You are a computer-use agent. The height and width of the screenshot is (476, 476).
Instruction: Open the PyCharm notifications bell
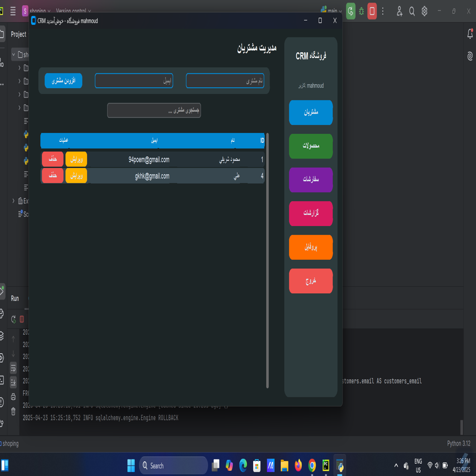click(470, 34)
